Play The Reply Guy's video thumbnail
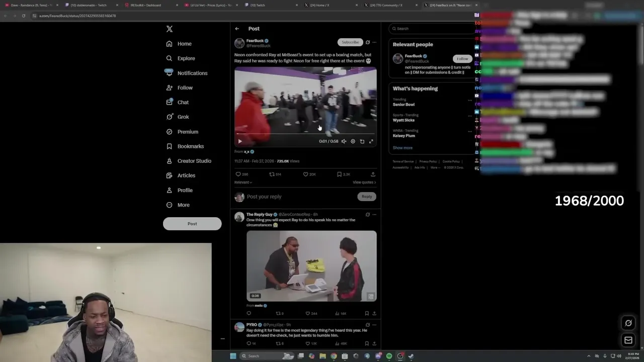The height and width of the screenshot is (362, 644). (x=311, y=266)
